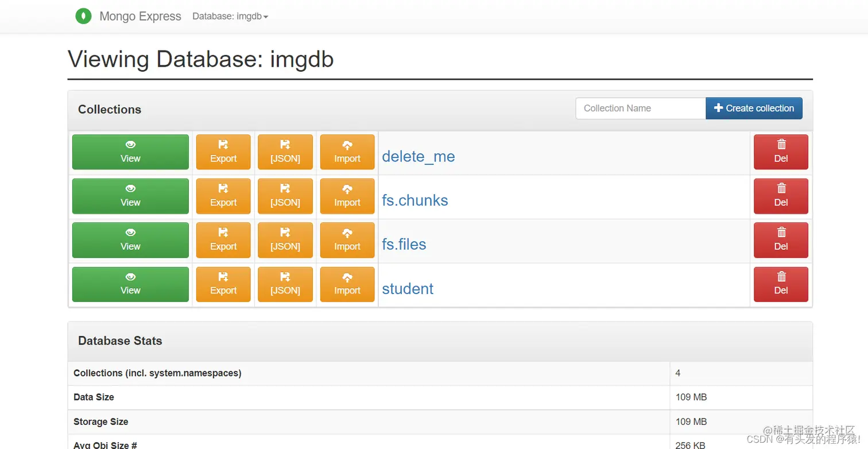
Task: View the delete_me collection
Action: point(130,152)
